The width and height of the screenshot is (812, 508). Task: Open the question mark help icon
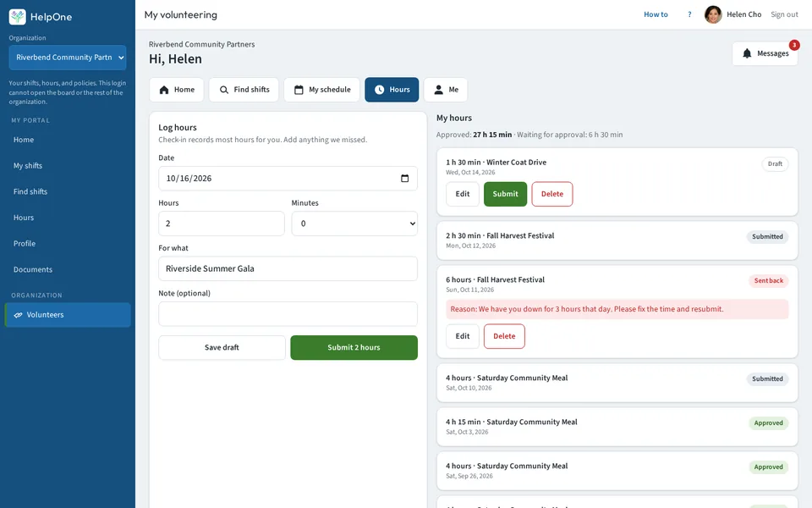click(x=689, y=14)
